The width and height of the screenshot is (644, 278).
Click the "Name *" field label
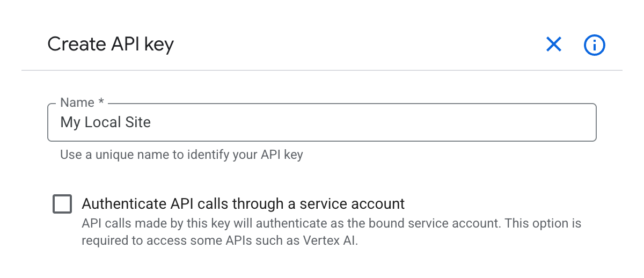[77, 103]
